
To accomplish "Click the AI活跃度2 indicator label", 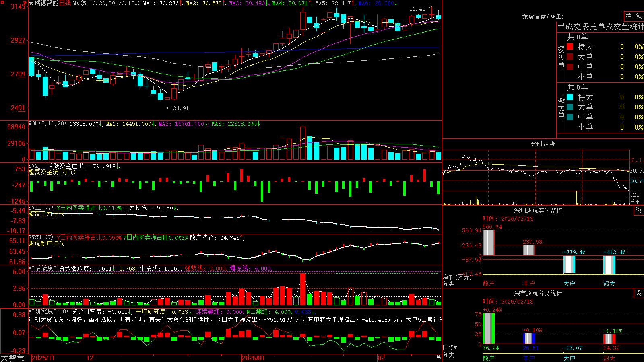I will point(43,268).
